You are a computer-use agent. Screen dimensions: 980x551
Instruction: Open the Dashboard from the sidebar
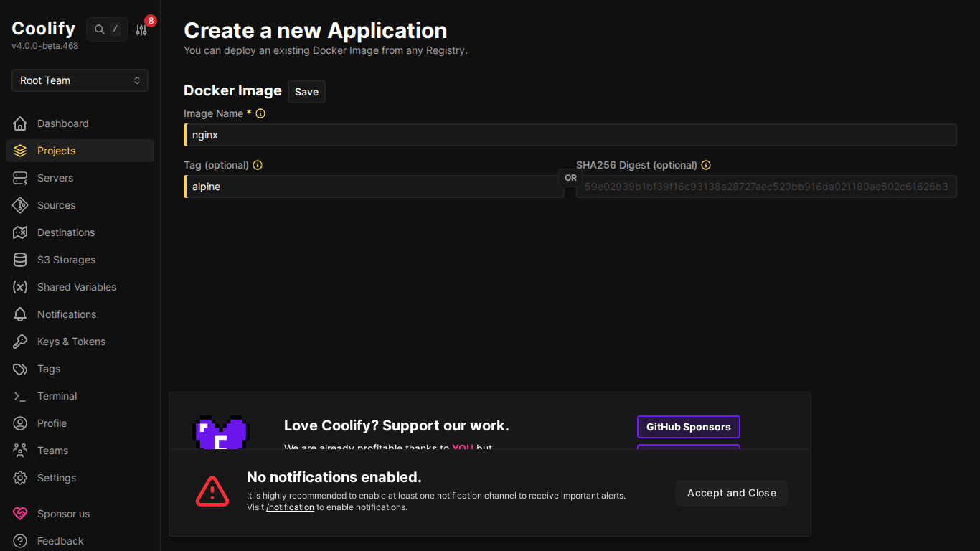click(x=62, y=123)
